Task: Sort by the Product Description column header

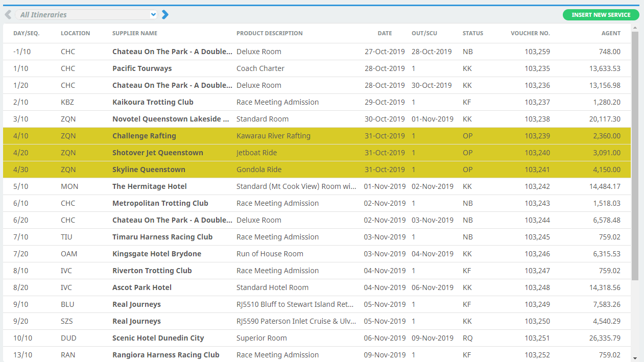Action: [x=270, y=33]
